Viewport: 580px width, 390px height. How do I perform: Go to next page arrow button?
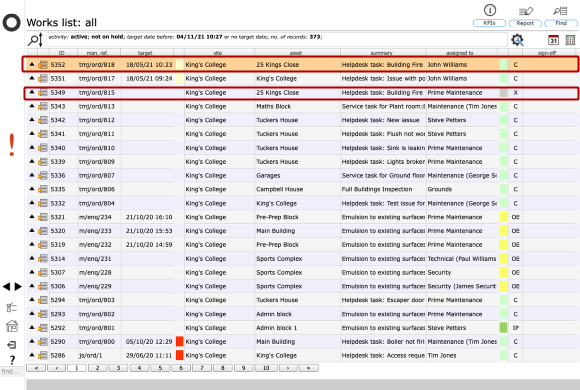pos(288,368)
